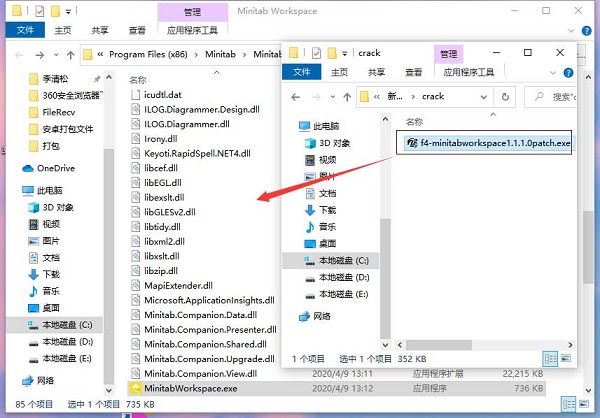This screenshot has height=418, width=600.
Task: Open quick access toolbar dropdown in Minitab window
Action: point(68,11)
